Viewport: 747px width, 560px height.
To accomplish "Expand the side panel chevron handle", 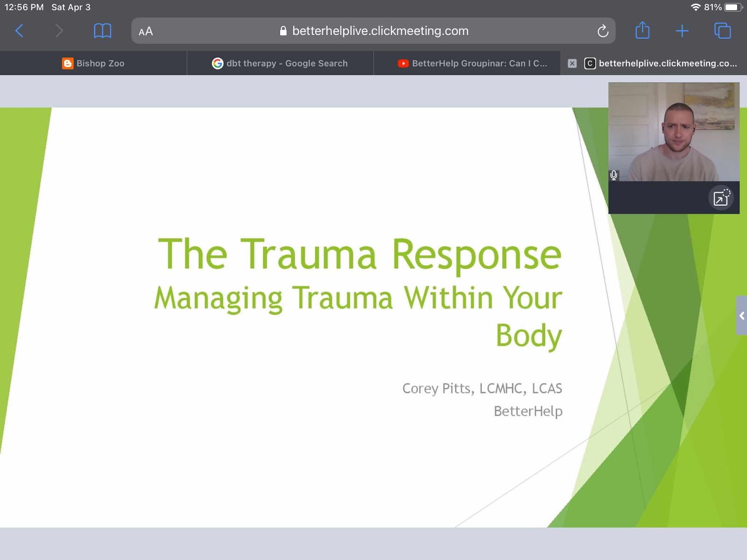I will (x=741, y=316).
